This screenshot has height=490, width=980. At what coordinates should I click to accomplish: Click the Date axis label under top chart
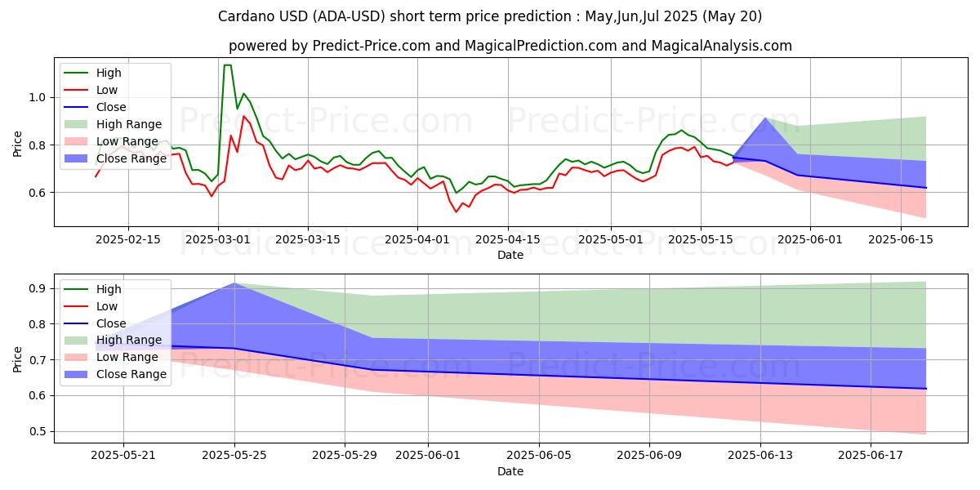click(510, 255)
